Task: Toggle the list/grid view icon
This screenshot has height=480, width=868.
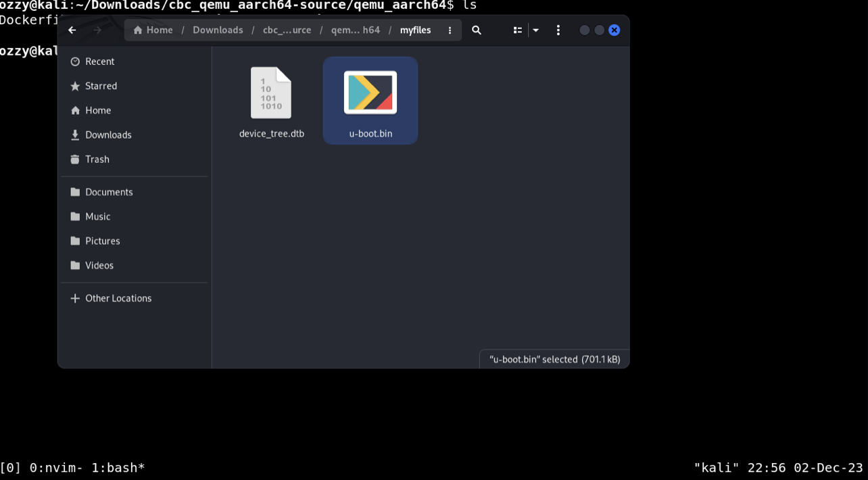Action: pos(518,30)
